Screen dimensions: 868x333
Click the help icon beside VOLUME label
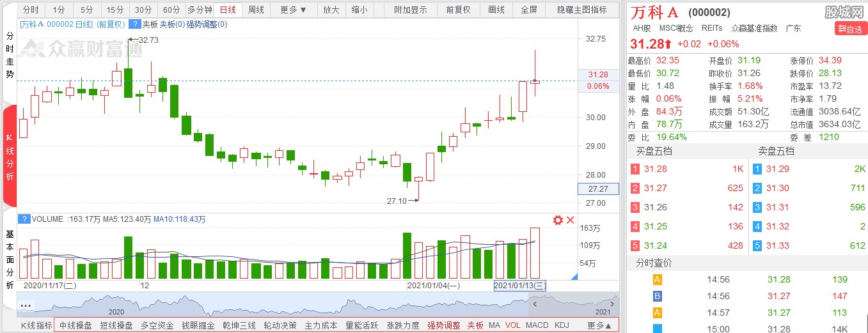pos(24,219)
